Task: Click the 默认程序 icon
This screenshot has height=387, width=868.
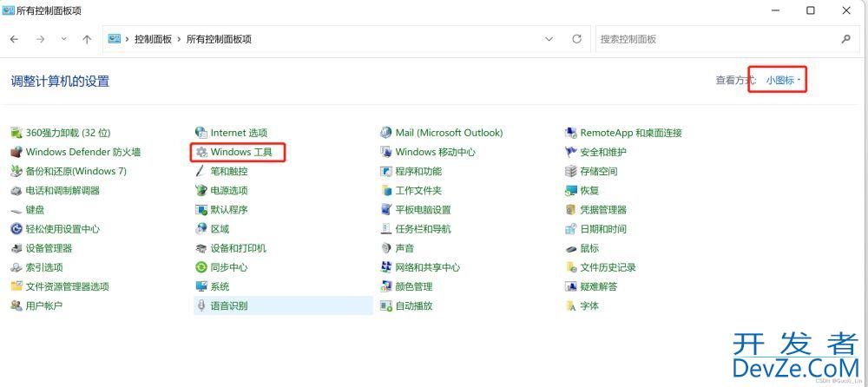Action: click(201, 210)
